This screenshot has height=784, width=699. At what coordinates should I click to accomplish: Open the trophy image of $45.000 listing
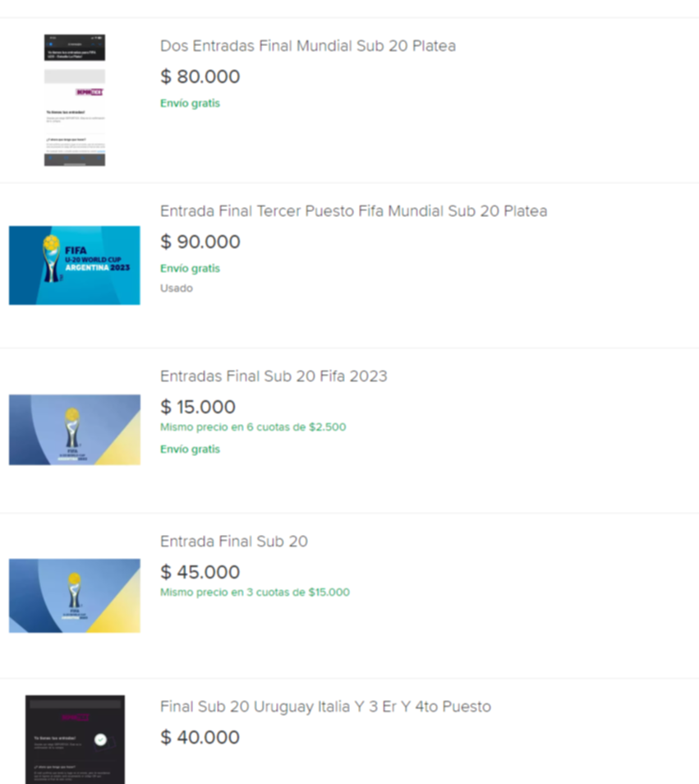75,596
